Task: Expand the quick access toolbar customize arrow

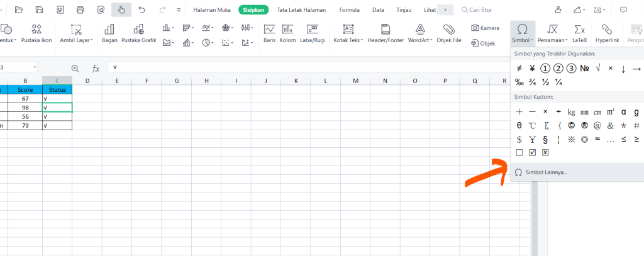Action: tap(179, 9)
